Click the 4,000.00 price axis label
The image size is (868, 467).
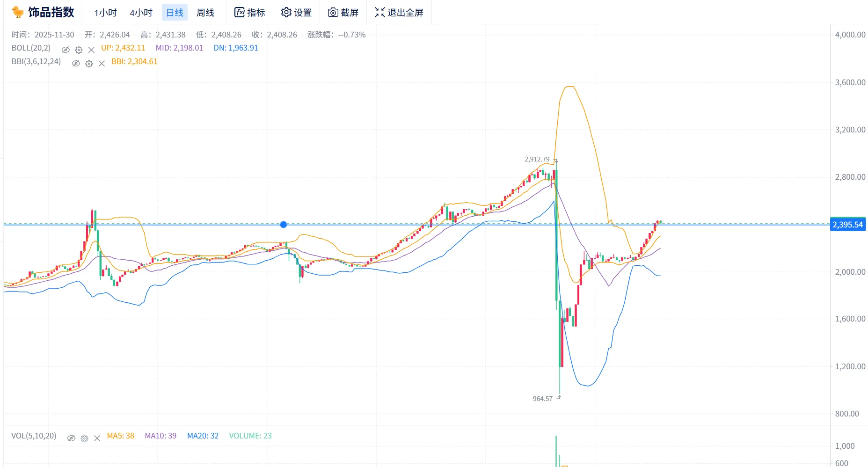tap(850, 35)
